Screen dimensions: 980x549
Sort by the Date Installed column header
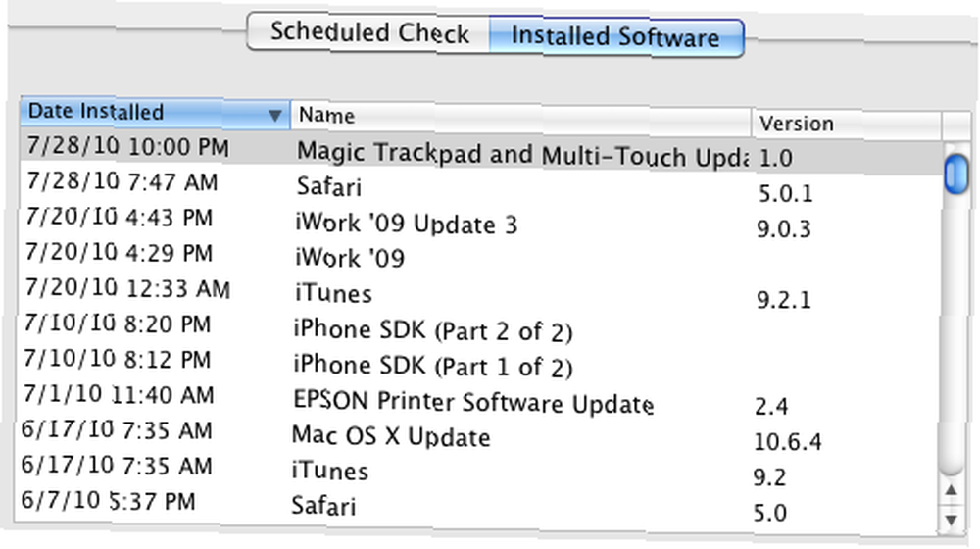click(155, 113)
